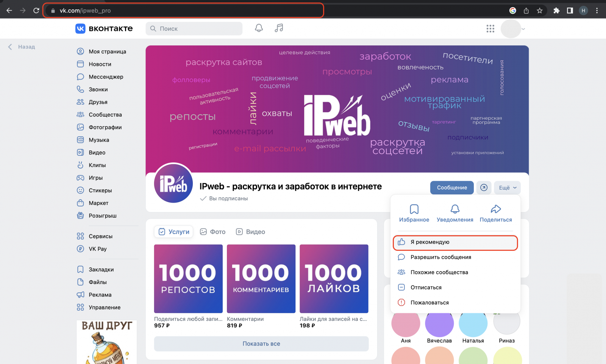This screenshot has width=606, height=364.
Task: Toggle the Вы подписаны subscription status
Action: click(224, 198)
